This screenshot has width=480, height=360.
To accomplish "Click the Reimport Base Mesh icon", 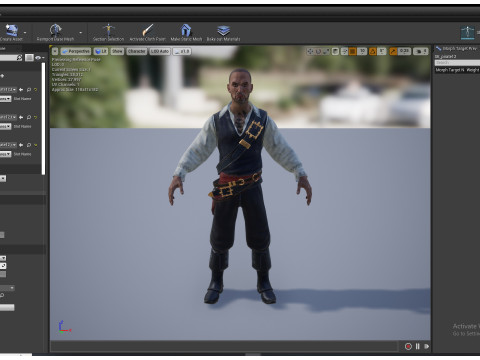I will pyautogui.click(x=55, y=30).
